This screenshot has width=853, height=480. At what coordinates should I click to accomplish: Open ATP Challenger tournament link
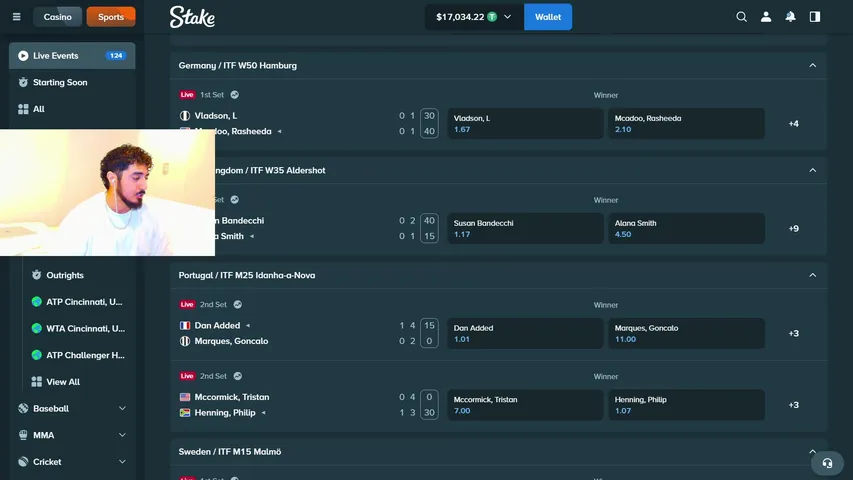[x=85, y=355]
